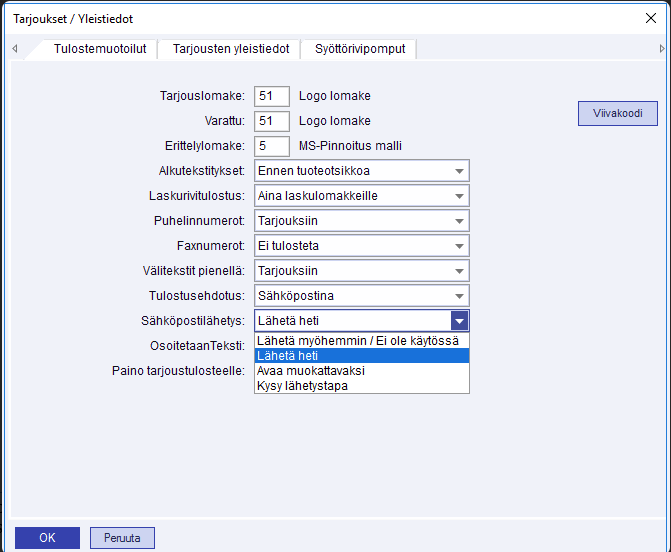
Task: Click the Viivakoodi button
Action: pyautogui.click(x=617, y=113)
